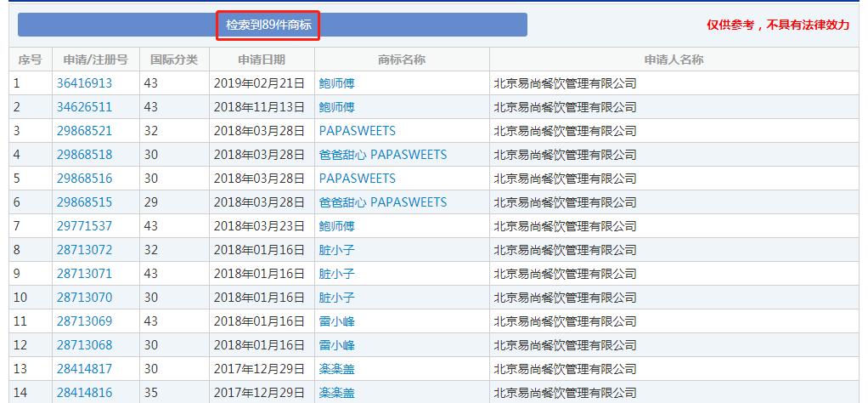Click the 仅供参考，不具有法律效力 disclaimer text
This screenshot has width=868, height=403.
click(778, 25)
